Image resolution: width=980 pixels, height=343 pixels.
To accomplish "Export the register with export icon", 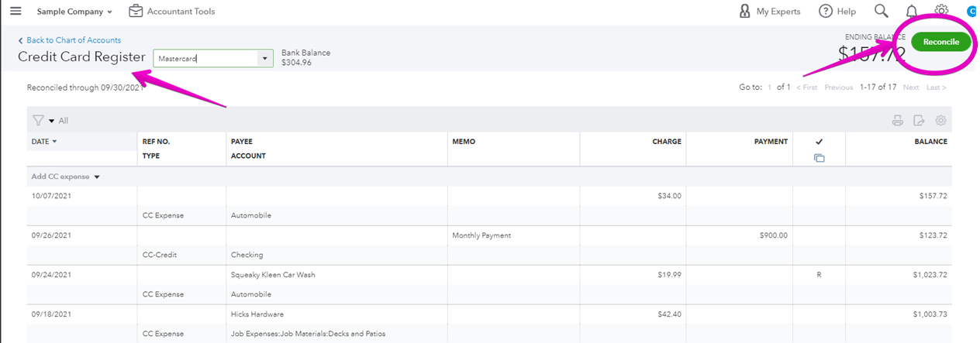I will [x=920, y=121].
